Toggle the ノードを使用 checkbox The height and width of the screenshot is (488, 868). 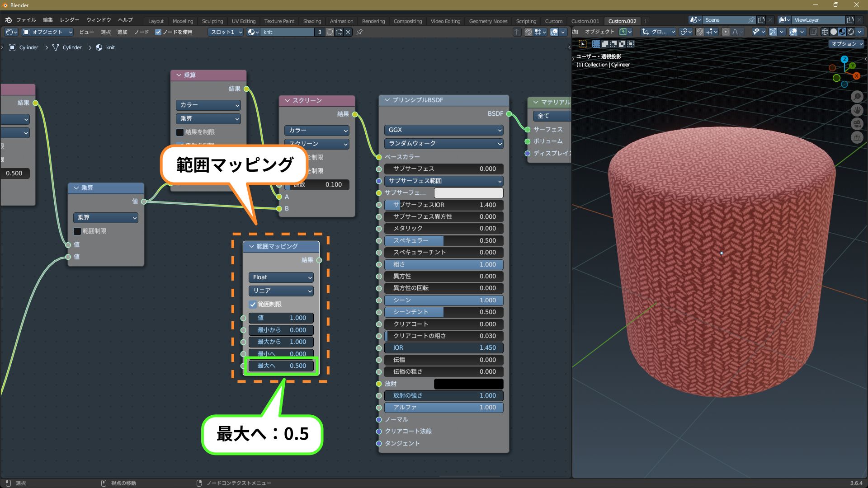click(158, 32)
